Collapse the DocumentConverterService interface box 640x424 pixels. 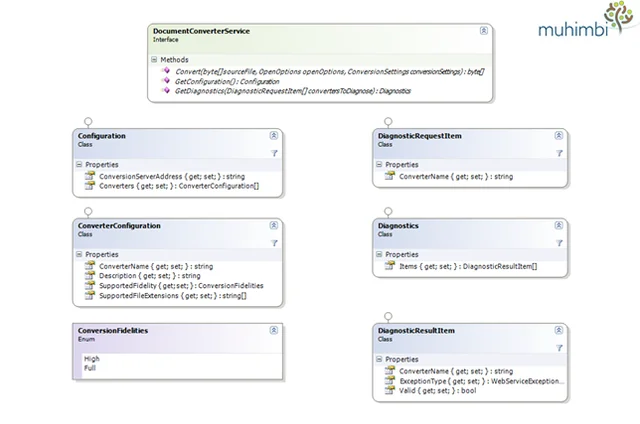click(484, 31)
